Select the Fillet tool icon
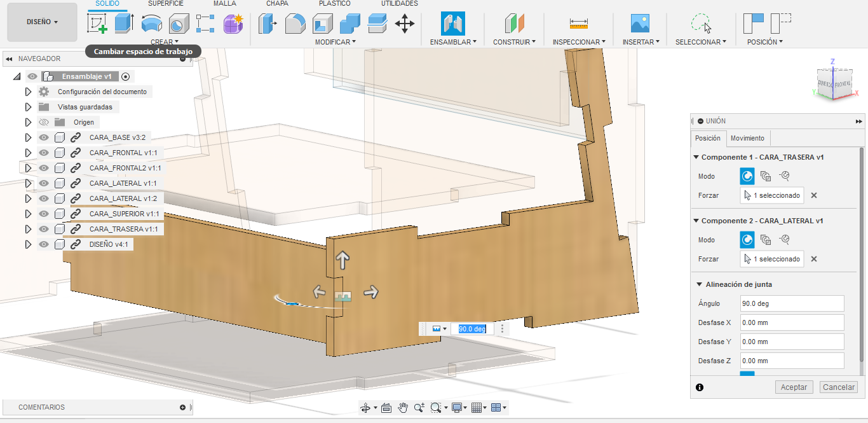The image size is (868, 423). [295, 24]
